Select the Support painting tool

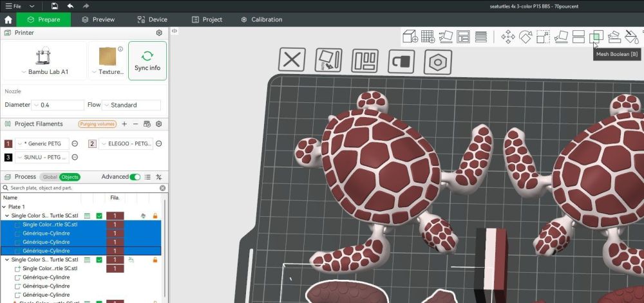tap(614, 37)
